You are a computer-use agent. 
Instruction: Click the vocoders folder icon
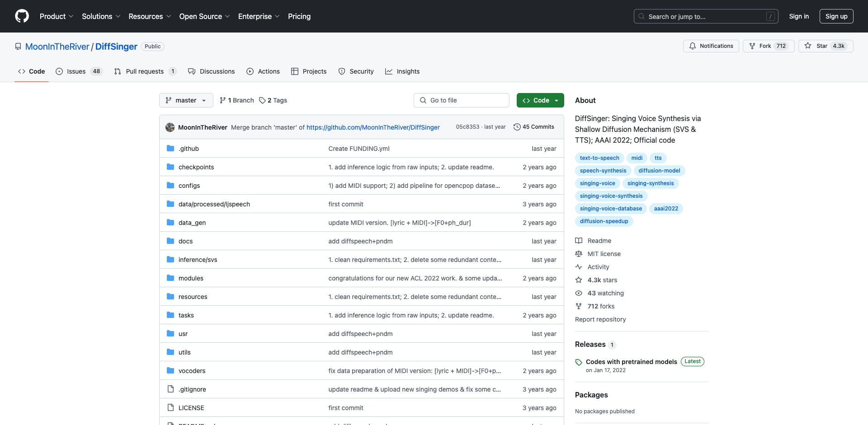[x=170, y=370]
